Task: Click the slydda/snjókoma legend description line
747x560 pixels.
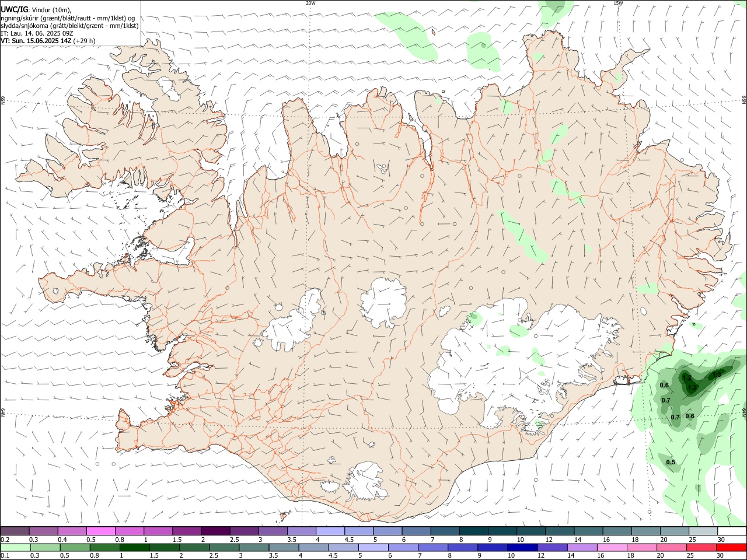Action: point(69,26)
